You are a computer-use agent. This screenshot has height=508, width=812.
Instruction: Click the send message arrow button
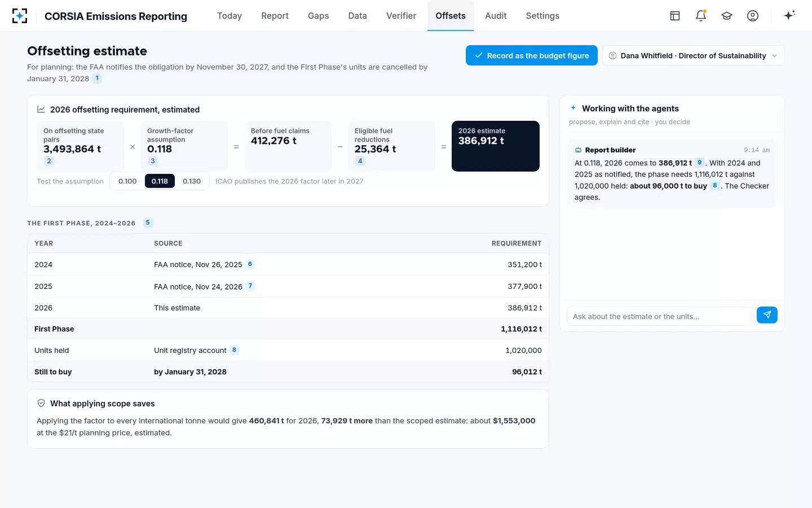click(767, 315)
